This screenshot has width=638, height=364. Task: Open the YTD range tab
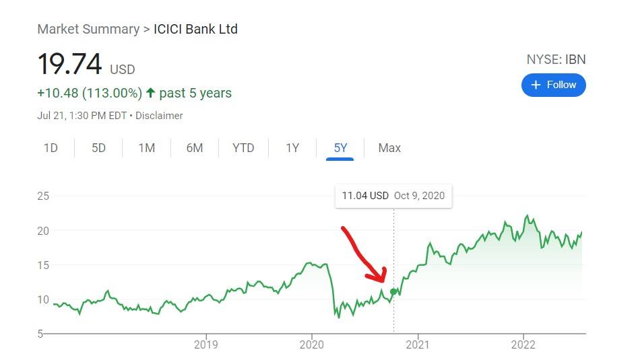[x=243, y=148]
